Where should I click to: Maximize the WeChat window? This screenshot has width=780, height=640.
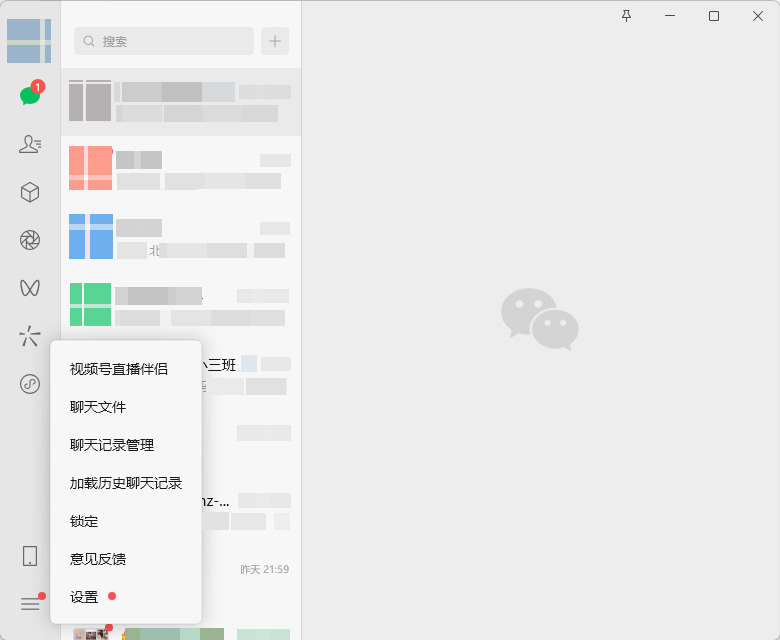[x=714, y=16]
